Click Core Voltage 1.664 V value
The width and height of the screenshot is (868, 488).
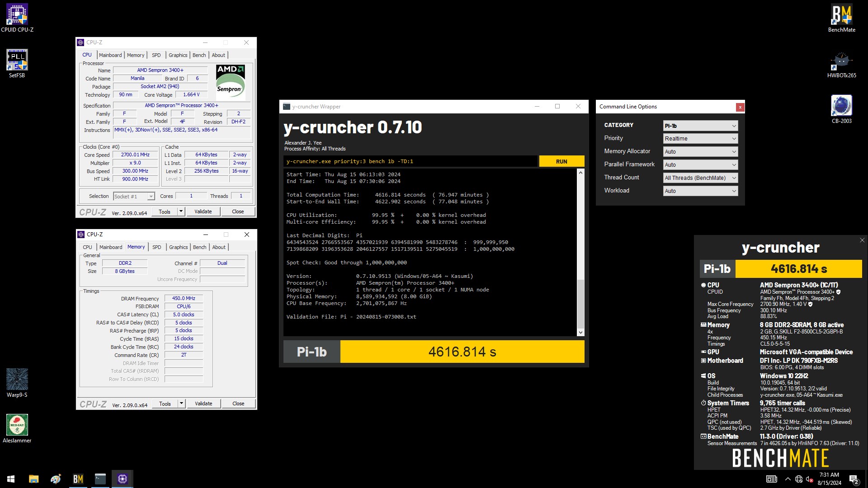click(191, 95)
